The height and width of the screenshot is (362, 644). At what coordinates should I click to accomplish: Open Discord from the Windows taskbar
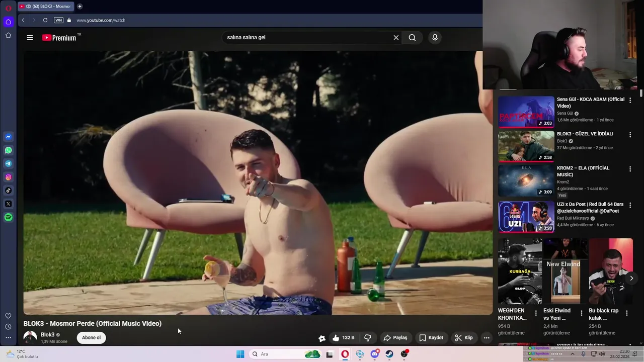pyautogui.click(x=374, y=354)
